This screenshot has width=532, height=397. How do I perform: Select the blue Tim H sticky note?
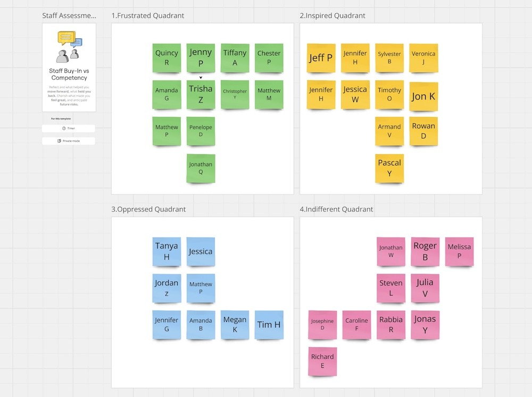[x=269, y=325]
